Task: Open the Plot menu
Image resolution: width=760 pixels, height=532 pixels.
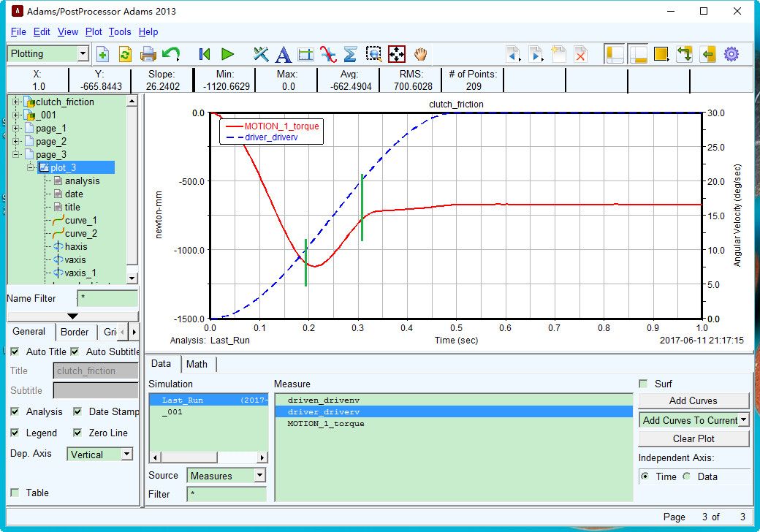Action: [x=94, y=32]
